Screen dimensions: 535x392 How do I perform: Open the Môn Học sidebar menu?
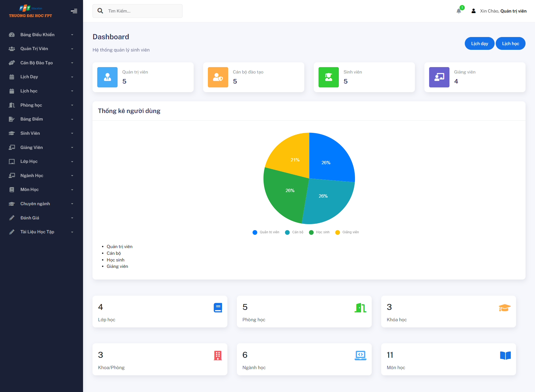pyautogui.click(x=30, y=190)
